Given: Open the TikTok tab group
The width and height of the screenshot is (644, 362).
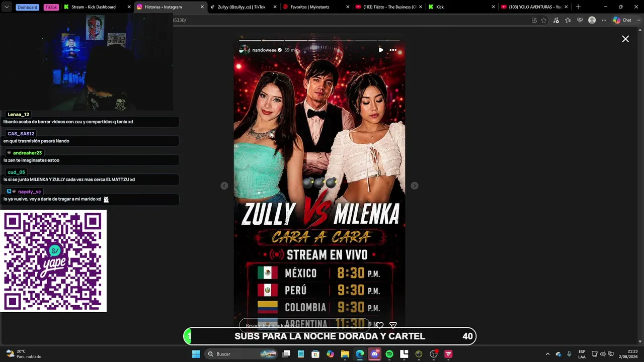Looking at the screenshot, I should pos(51,7).
